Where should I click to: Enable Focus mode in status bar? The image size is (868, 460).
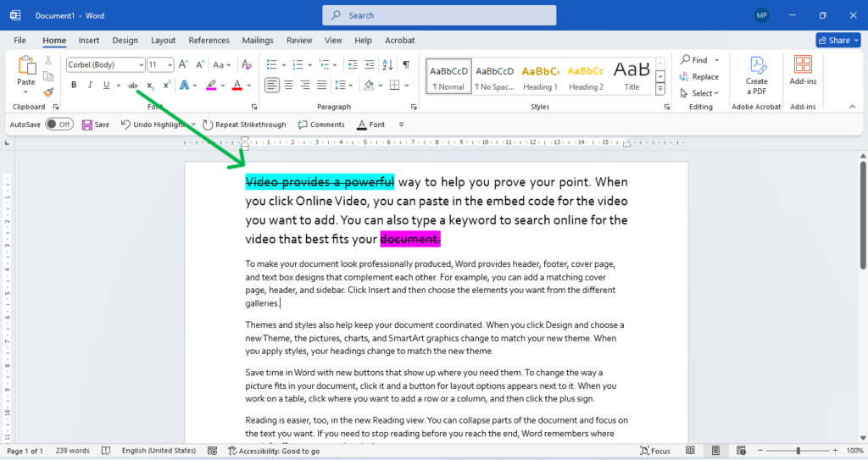pos(655,451)
